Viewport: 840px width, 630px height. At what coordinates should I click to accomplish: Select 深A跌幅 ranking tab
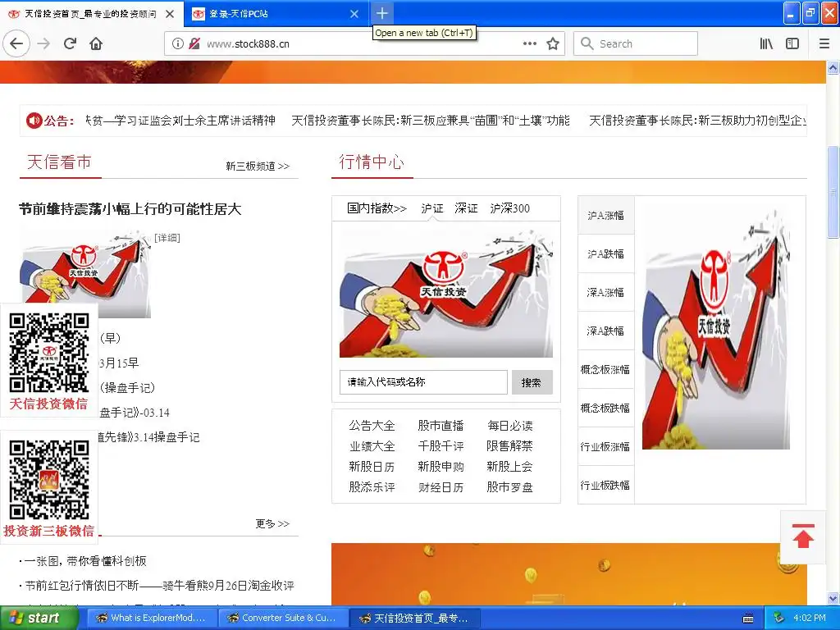pyautogui.click(x=606, y=331)
